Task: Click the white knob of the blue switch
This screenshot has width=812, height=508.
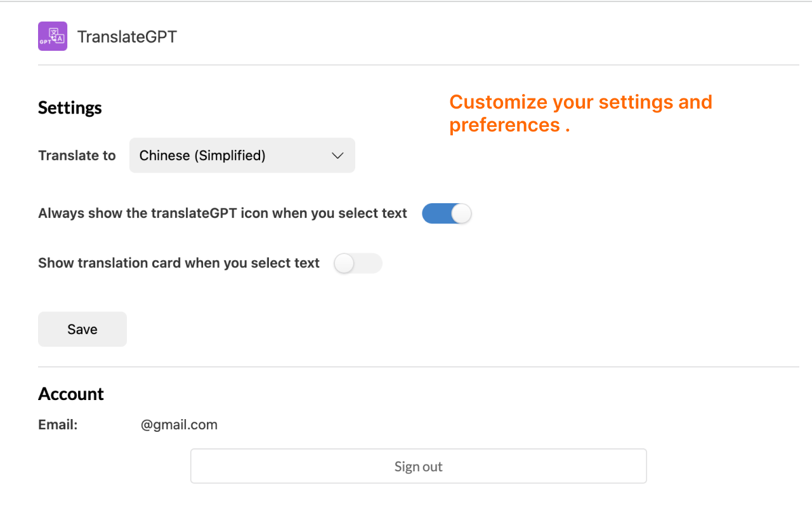Action: click(x=461, y=213)
